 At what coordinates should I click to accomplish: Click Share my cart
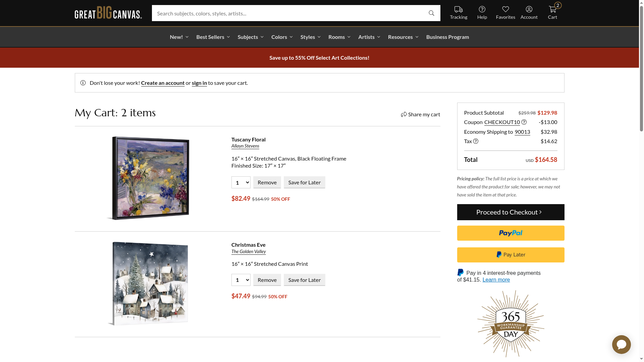[420, 114]
